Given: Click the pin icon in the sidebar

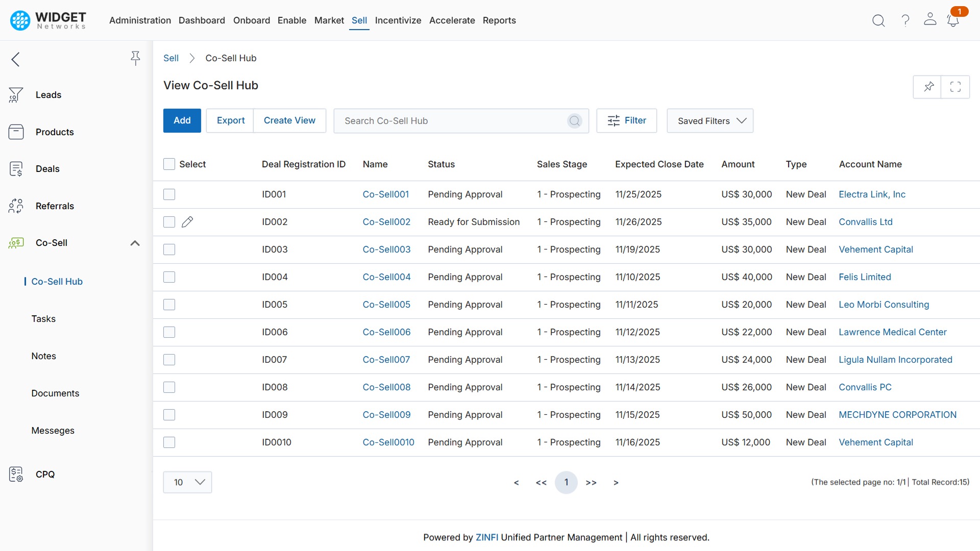Looking at the screenshot, I should tap(135, 58).
